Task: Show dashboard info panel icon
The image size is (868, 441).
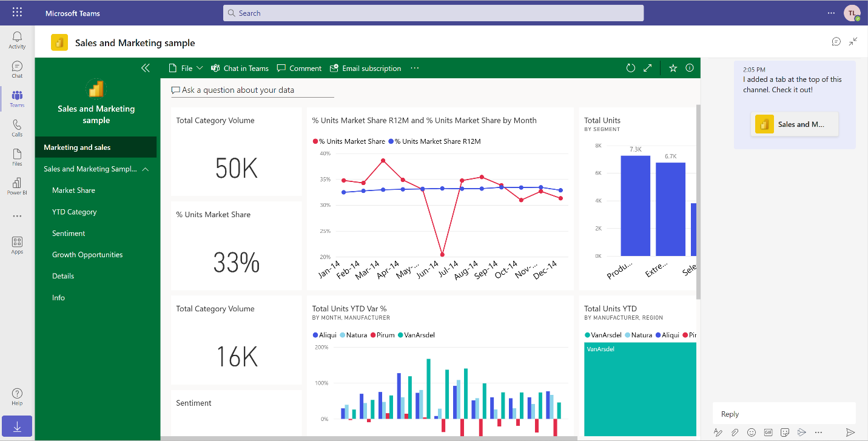Action: [x=690, y=68]
